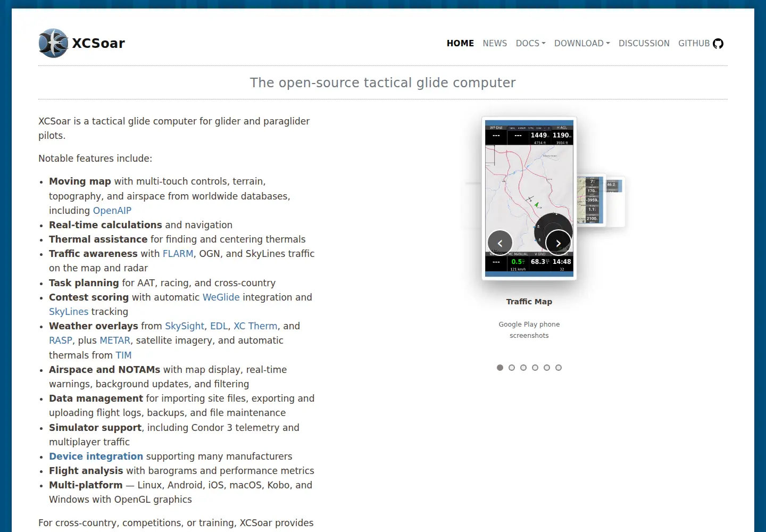Expand the DOCS dropdown menu
The image size is (766, 532).
click(x=530, y=43)
